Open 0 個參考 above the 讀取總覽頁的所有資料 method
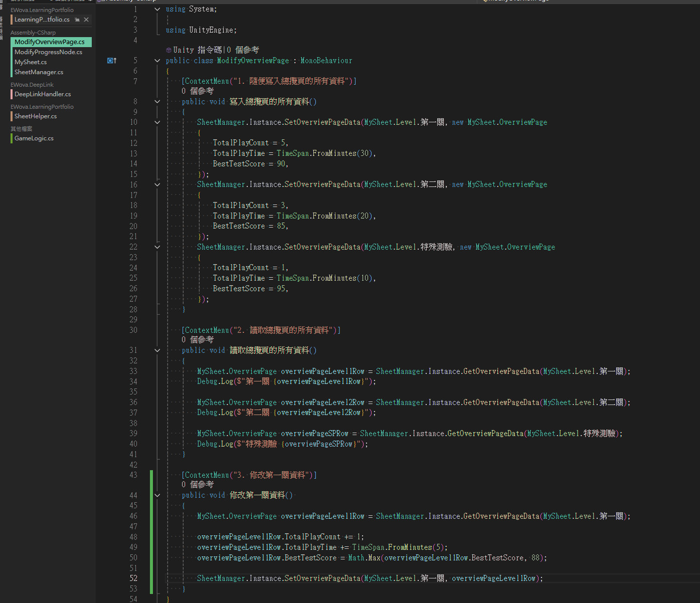 click(x=198, y=340)
